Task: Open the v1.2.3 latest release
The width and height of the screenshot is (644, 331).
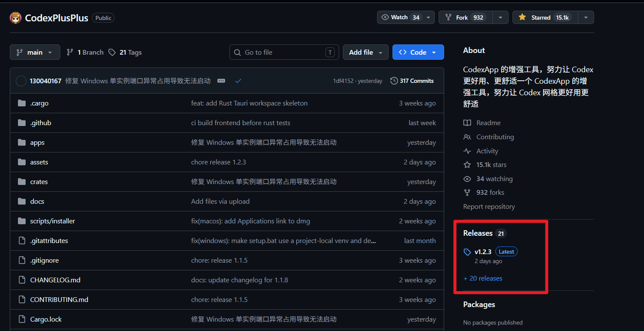Action: coord(483,252)
